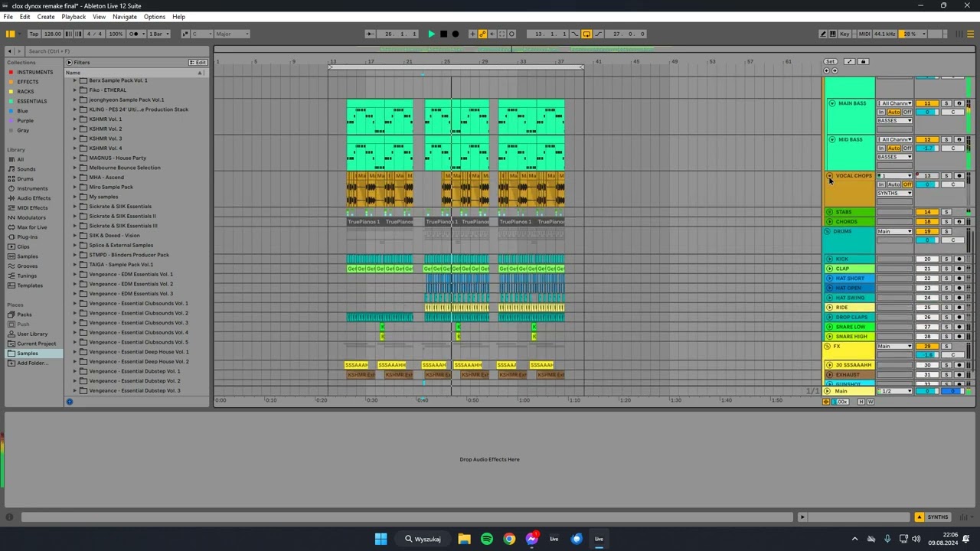980x551 pixels.
Task: Expand the Filters disclosure triangle
Action: [x=69, y=63]
